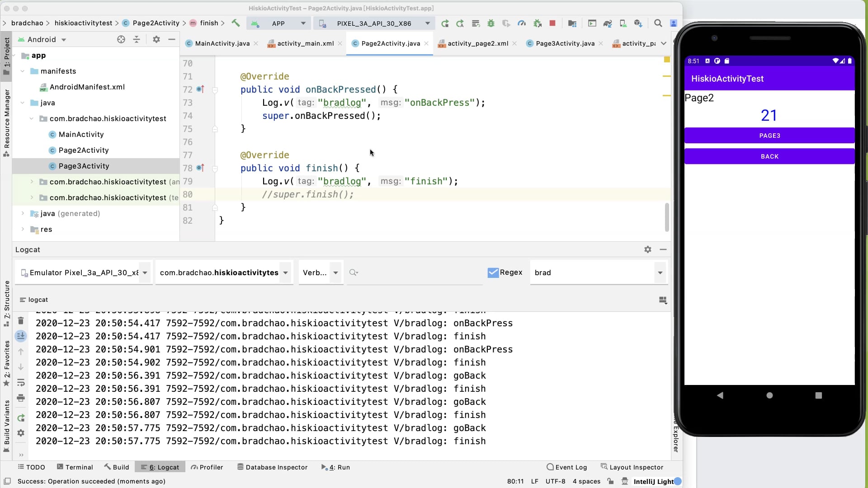The width and height of the screenshot is (868, 488).
Task: Click the Debug app bug icon
Action: [x=491, y=23]
